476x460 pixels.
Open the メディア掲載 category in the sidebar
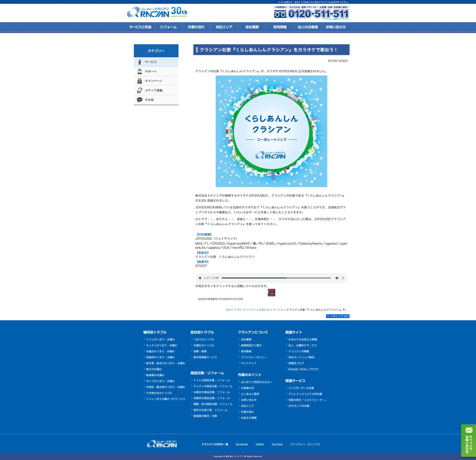point(156,90)
